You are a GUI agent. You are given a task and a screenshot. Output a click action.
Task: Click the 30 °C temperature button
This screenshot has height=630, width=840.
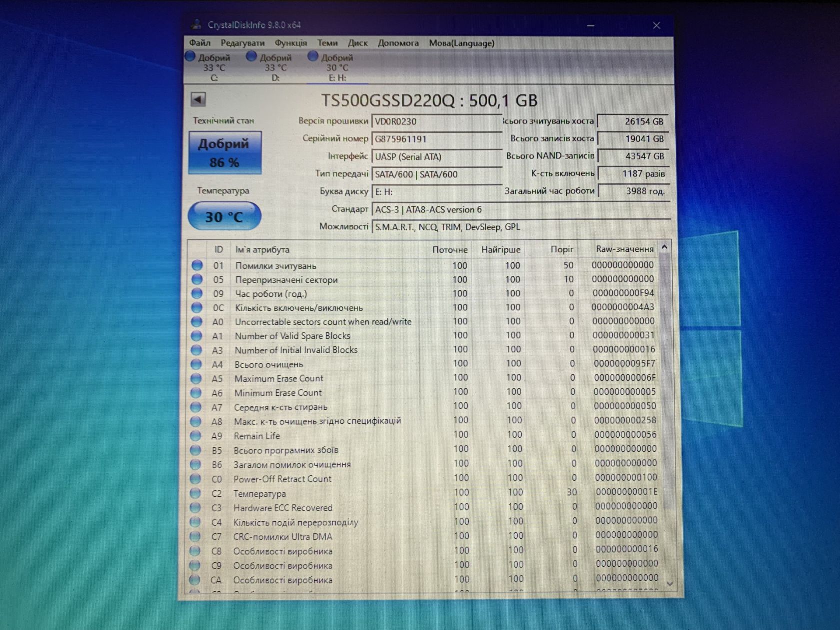pos(224,216)
